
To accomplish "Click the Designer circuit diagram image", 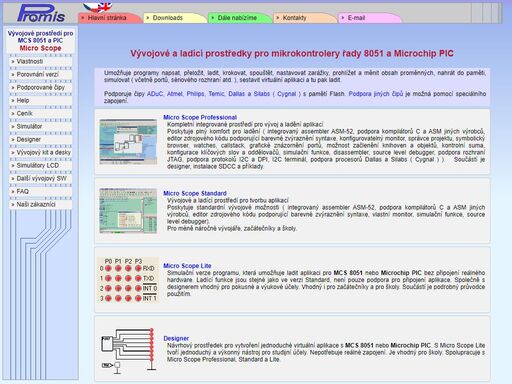I will 128,350.
